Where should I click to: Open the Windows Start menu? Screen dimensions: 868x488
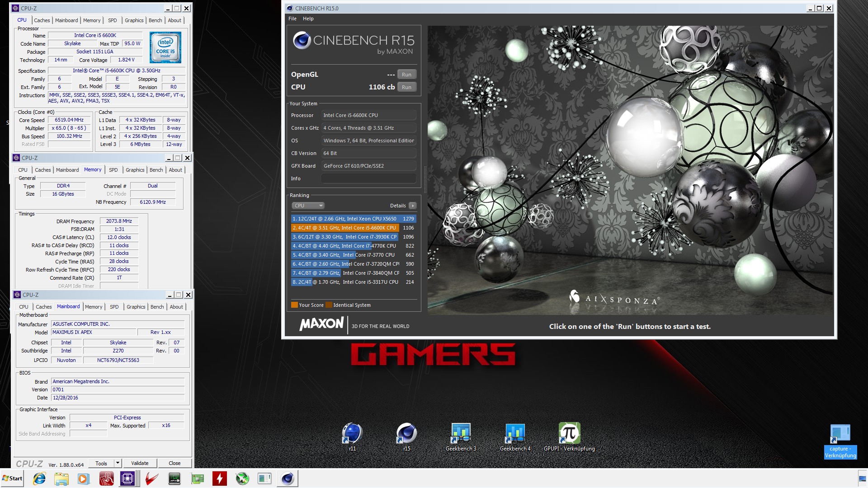(x=12, y=479)
